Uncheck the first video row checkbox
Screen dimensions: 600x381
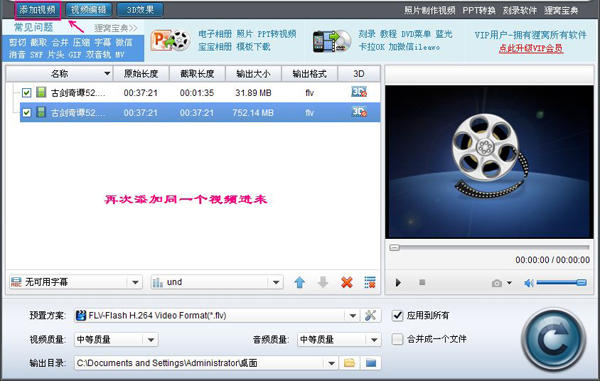pos(26,93)
